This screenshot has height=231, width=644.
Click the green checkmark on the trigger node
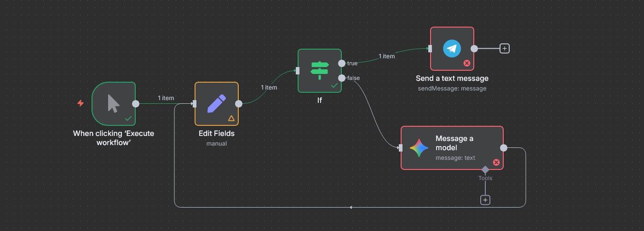[x=128, y=118]
